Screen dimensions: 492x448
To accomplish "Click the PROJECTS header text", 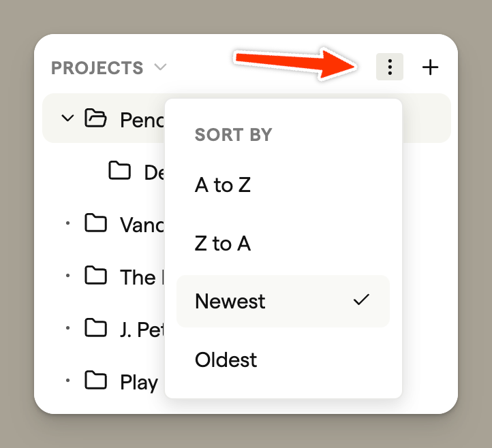I will pos(97,68).
